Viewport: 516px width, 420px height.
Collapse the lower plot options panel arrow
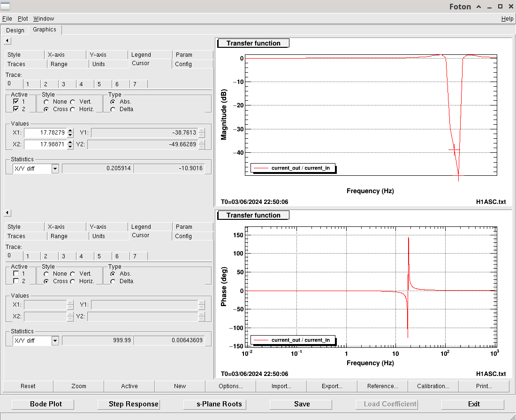tap(7, 213)
